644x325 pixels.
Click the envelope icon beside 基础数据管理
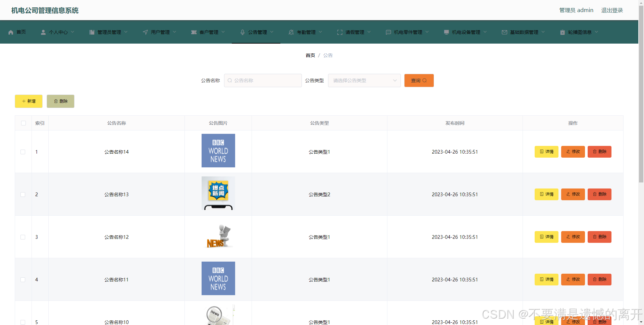click(x=504, y=32)
